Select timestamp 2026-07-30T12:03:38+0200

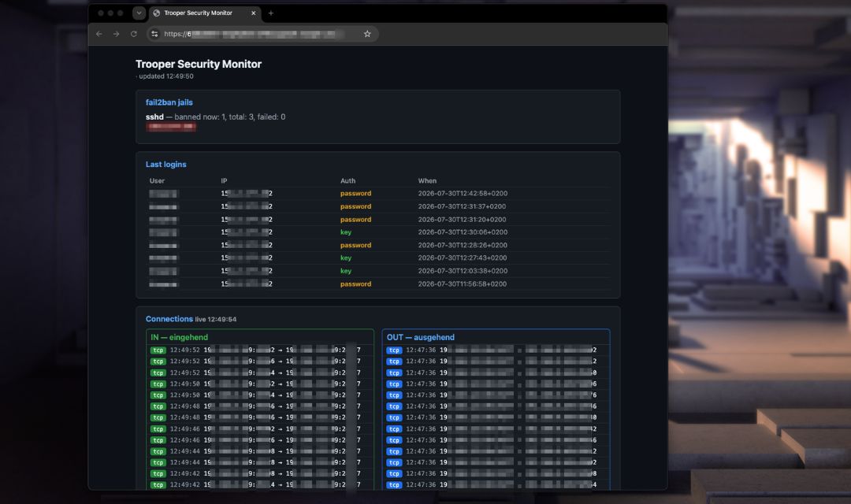[463, 271]
